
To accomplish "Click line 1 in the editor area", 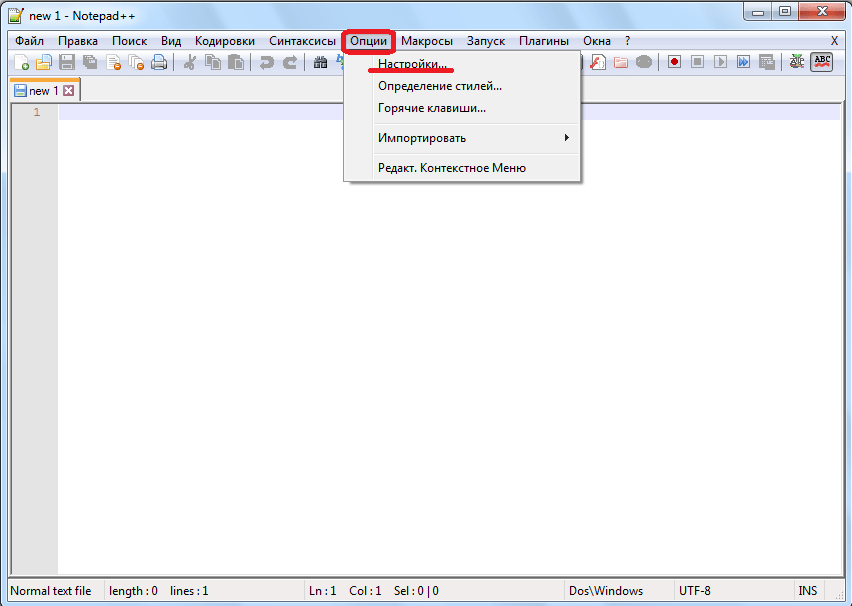I will [x=400, y=112].
